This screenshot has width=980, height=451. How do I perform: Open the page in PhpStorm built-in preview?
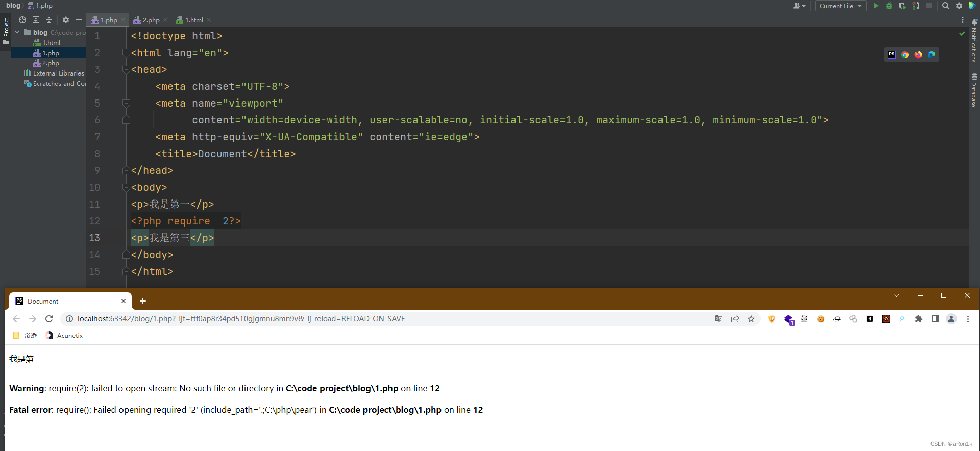(x=892, y=55)
